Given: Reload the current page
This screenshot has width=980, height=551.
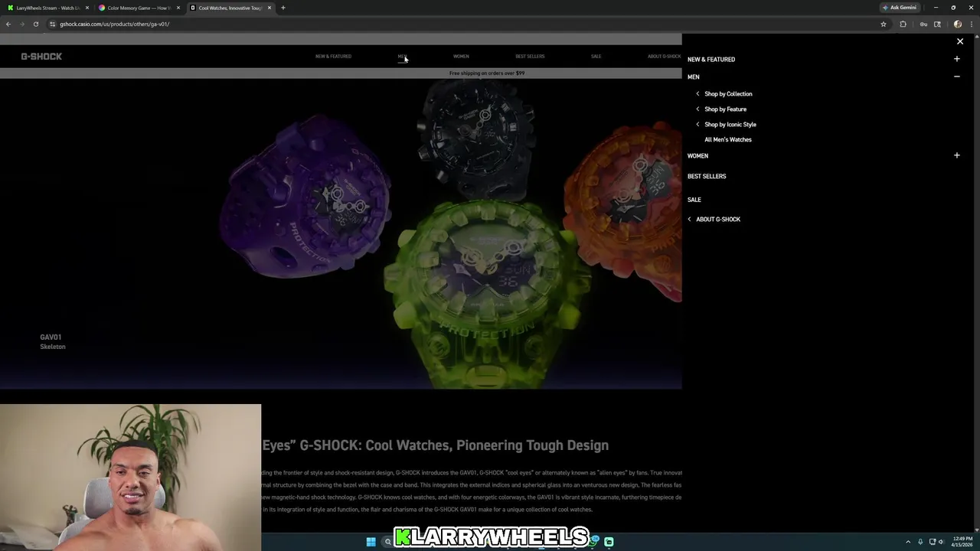Looking at the screenshot, I should click(36, 24).
